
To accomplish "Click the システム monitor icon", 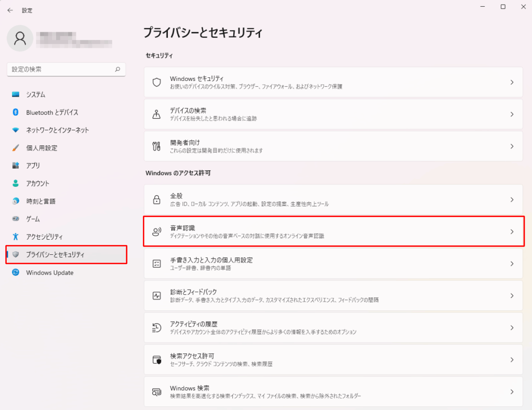I will (x=16, y=94).
